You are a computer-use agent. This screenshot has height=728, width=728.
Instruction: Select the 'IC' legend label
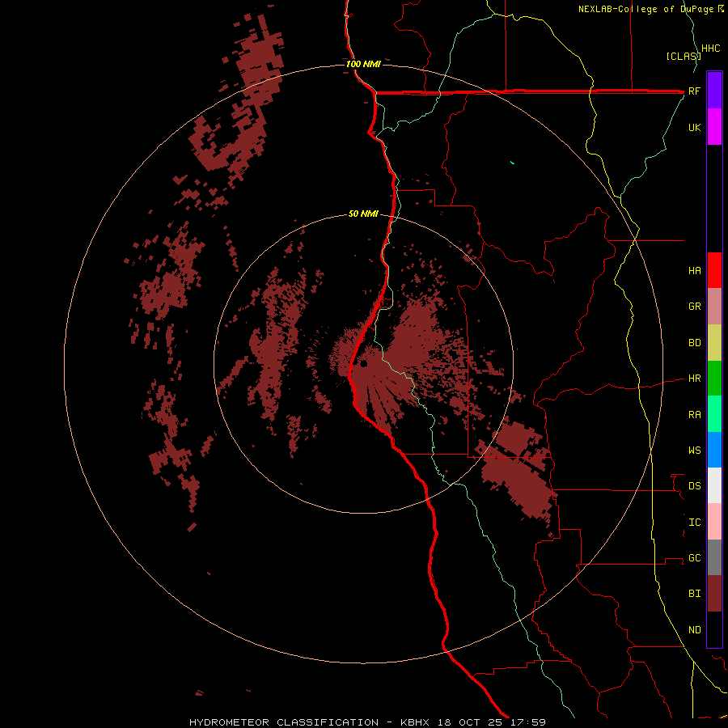point(694,523)
